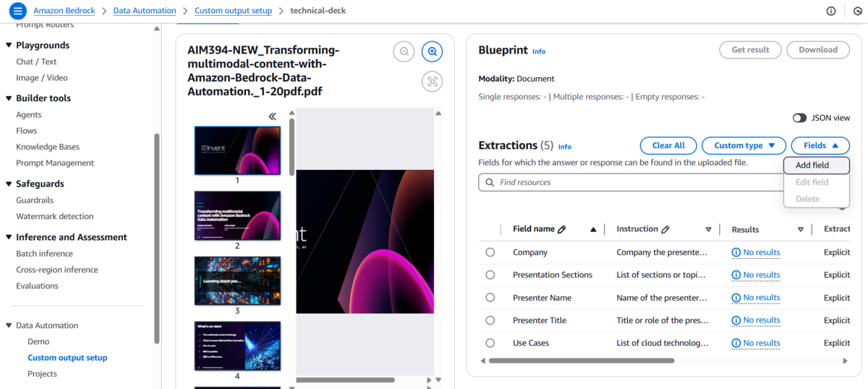Go to Agents in Builder tools
868x389 pixels.
tap(29, 114)
